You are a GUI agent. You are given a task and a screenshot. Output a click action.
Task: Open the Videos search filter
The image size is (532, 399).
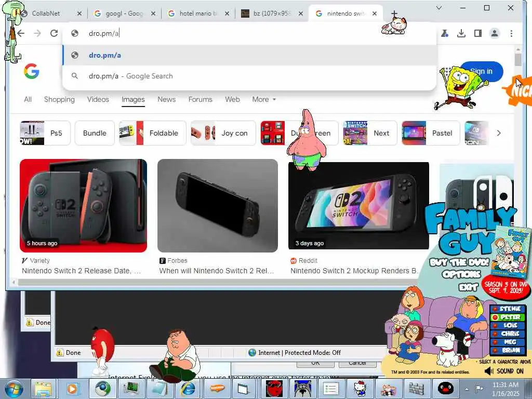(x=98, y=99)
